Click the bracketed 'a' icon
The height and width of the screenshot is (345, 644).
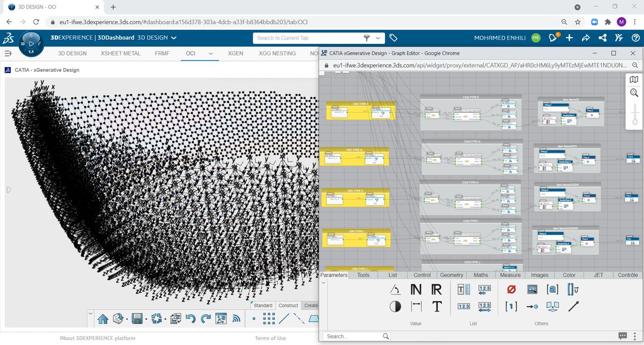click(552, 290)
